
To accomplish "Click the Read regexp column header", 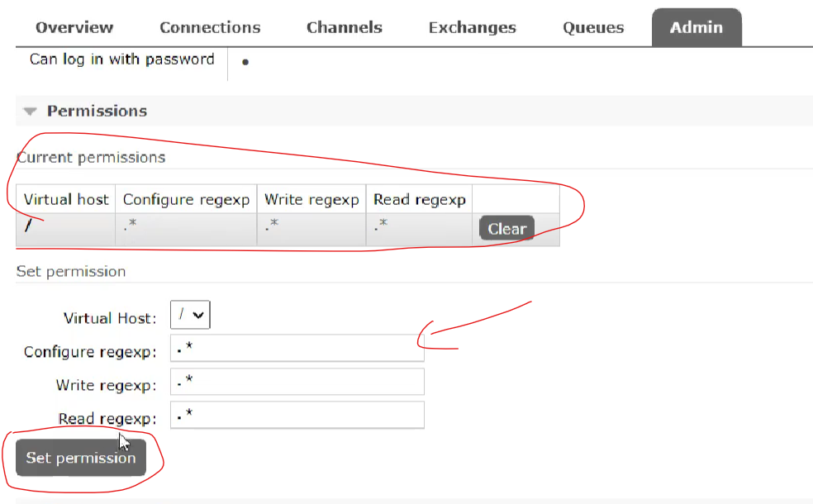I will [420, 200].
